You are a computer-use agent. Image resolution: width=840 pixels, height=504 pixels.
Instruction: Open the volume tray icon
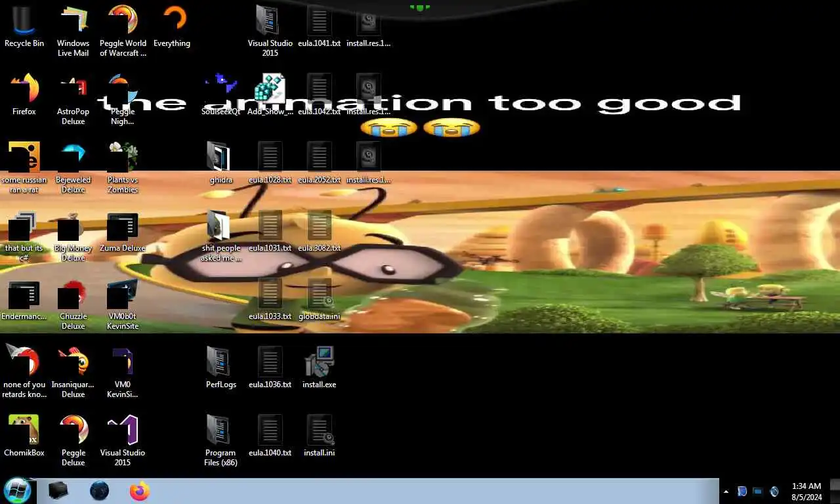[x=774, y=492]
